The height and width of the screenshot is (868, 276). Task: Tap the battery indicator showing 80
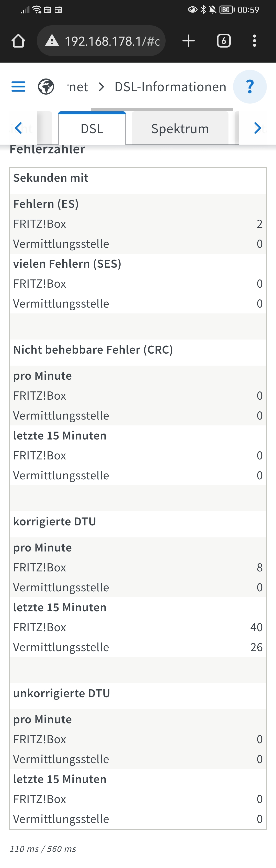click(226, 10)
